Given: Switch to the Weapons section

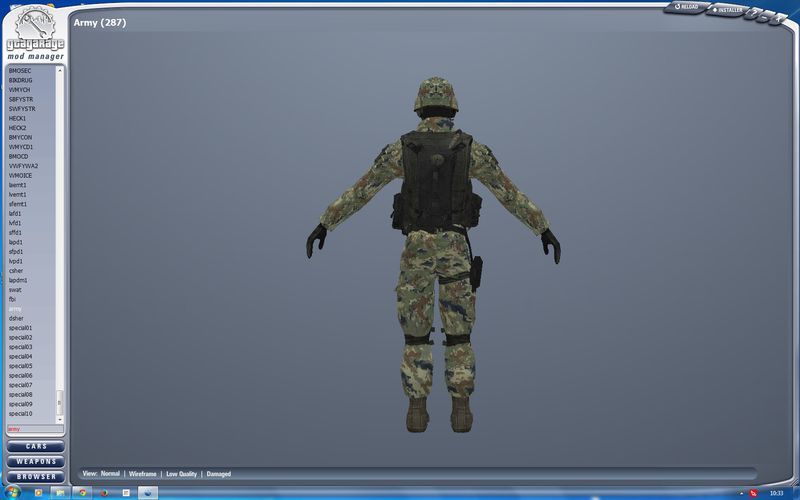Looking at the screenshot, I should click(x=36, y=462).
